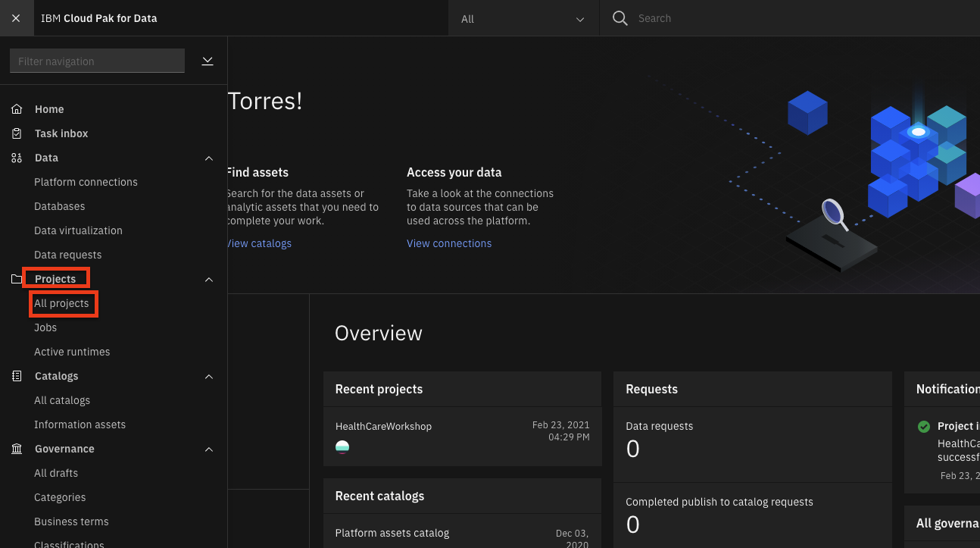Click Completed publish to catalog requests count

coord(633,525)
